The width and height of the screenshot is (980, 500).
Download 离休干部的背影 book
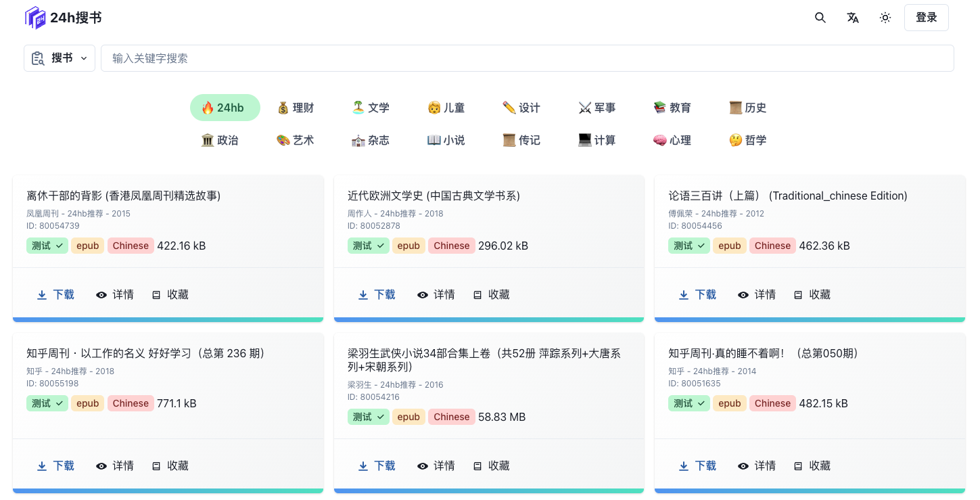coord(55,294)
